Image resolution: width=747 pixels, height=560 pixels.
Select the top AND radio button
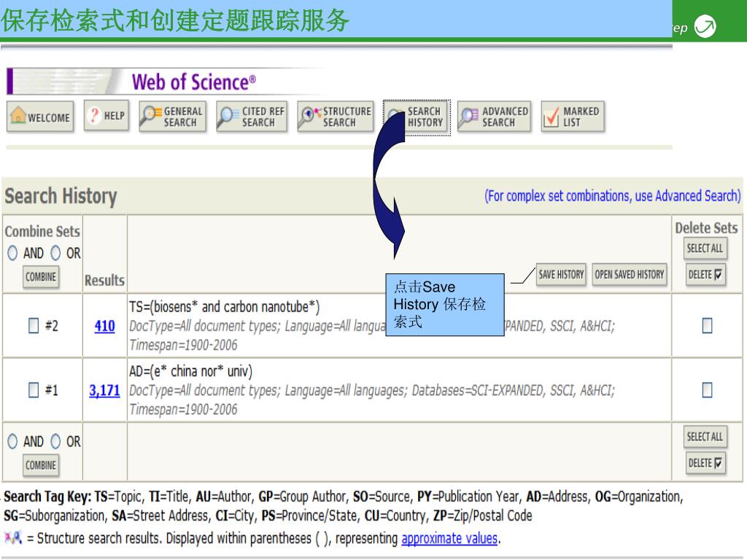coord(12,253)
